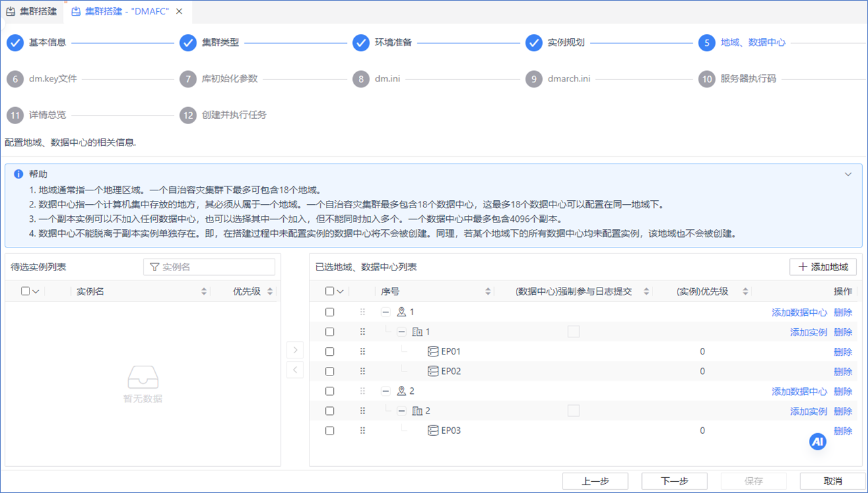Click the drag handle of the EP03 row

tap(362, 431)
